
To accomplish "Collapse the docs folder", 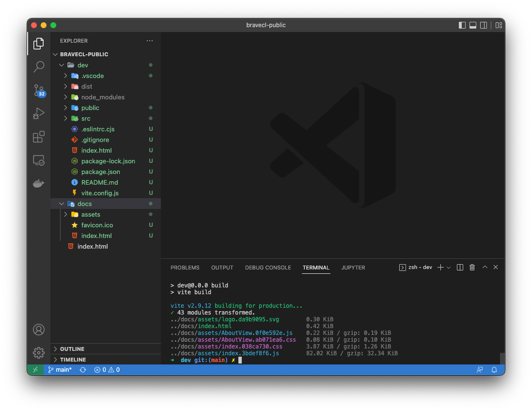I will coord(106,204).
